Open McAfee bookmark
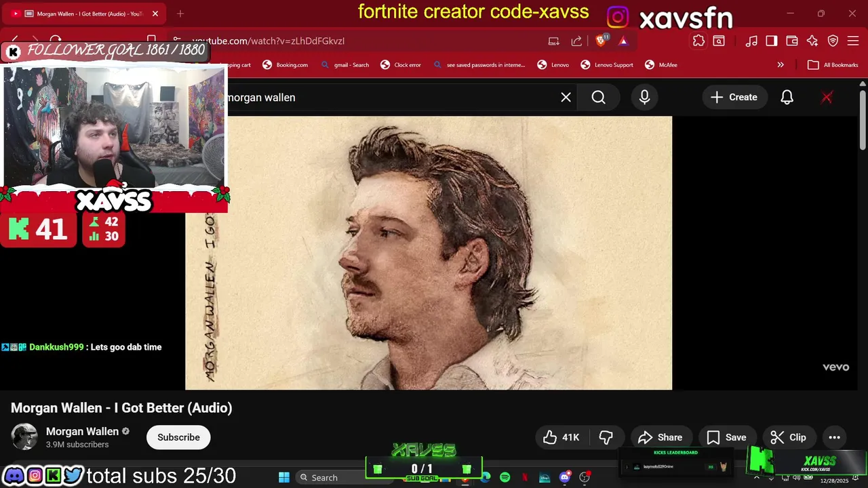This screenshot has height=488, width=868. pos(661,65)
